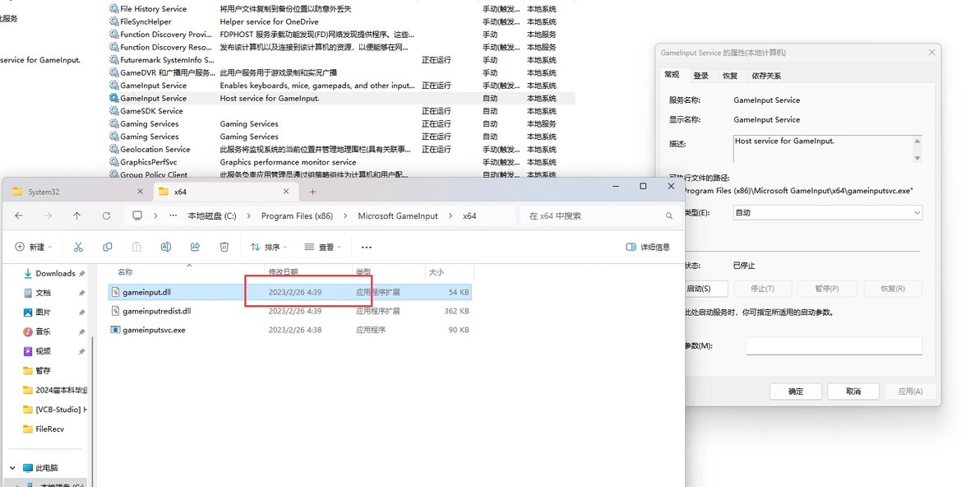Select the Futuremark SystemInfo service row
This screenshot has height=487, width=980.
click(x=340, y=60)
